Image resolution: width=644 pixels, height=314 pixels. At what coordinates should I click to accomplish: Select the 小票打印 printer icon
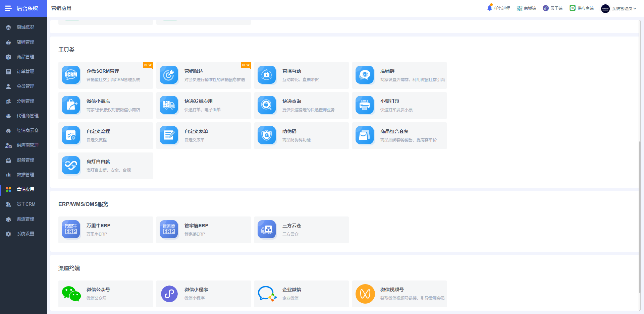coord(365,105)
